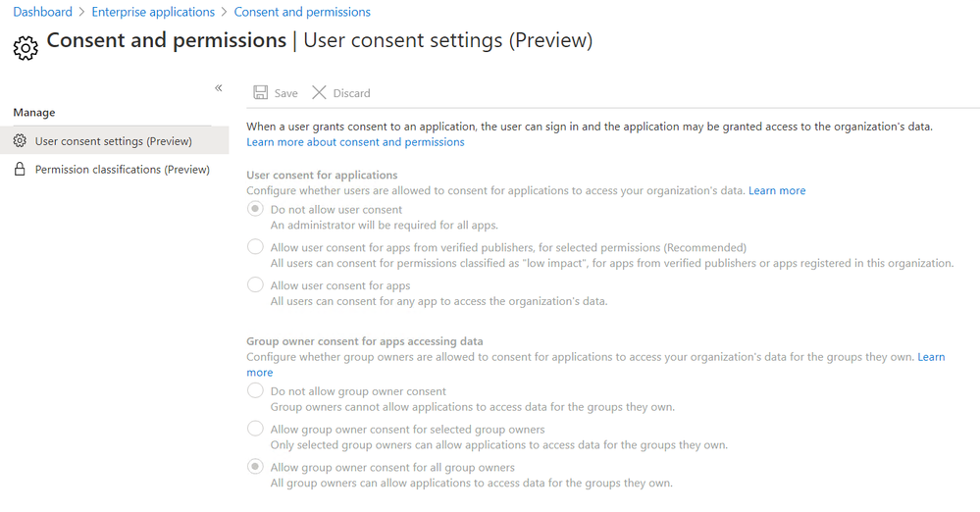Open Learn more about consent and permissions
Image resolution: width=980 pixels, height=512 pixels.
click(355, 142)
